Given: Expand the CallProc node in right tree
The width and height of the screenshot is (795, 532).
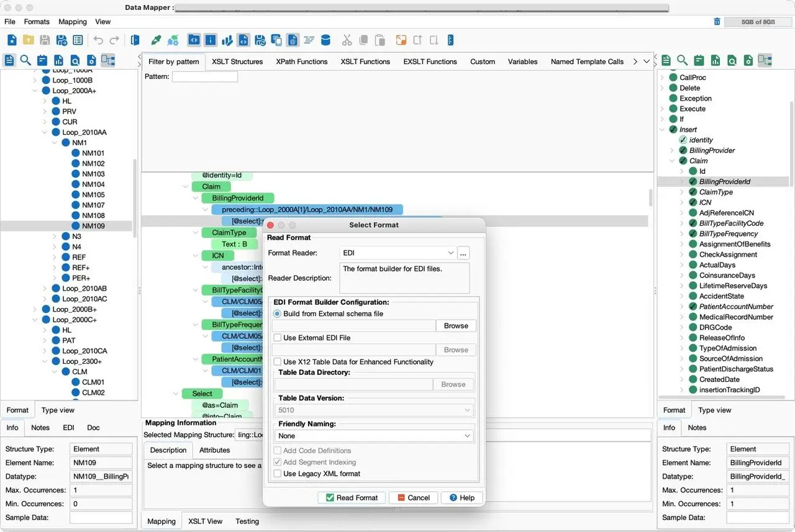Looking at the screenshot, I should [x=662, y=78].
